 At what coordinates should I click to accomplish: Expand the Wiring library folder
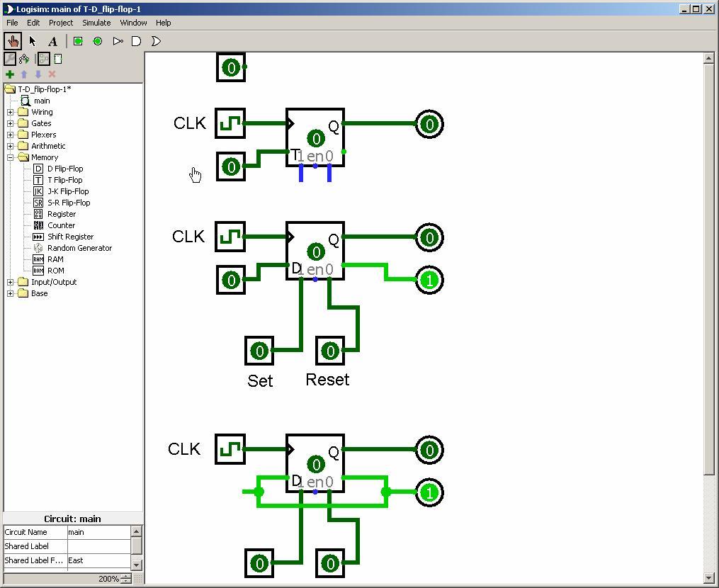point(10,112)
